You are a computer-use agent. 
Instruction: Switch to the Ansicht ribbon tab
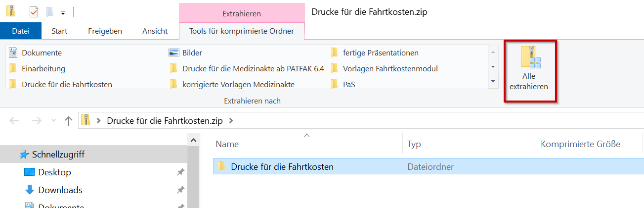pos(155,31)
